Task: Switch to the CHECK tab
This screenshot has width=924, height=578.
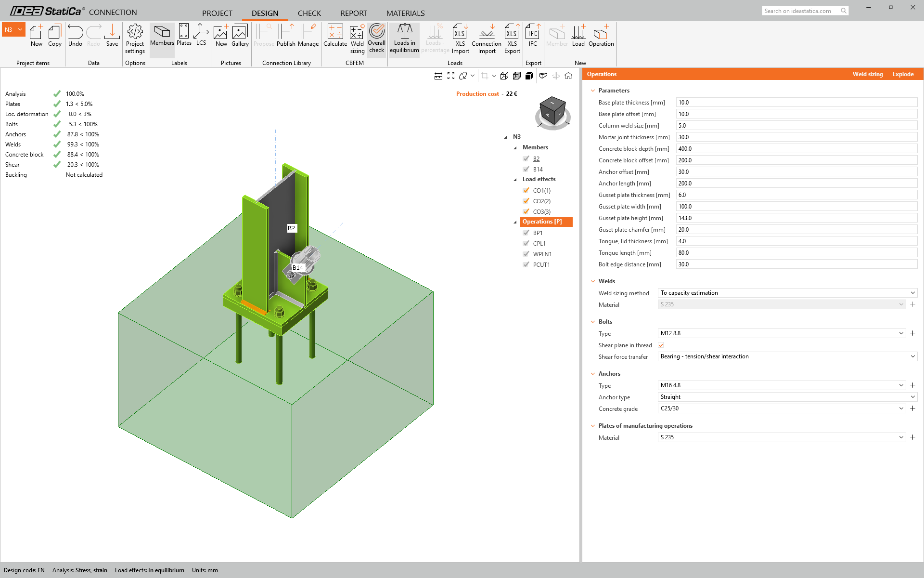Action: click(x=309, y=13)
